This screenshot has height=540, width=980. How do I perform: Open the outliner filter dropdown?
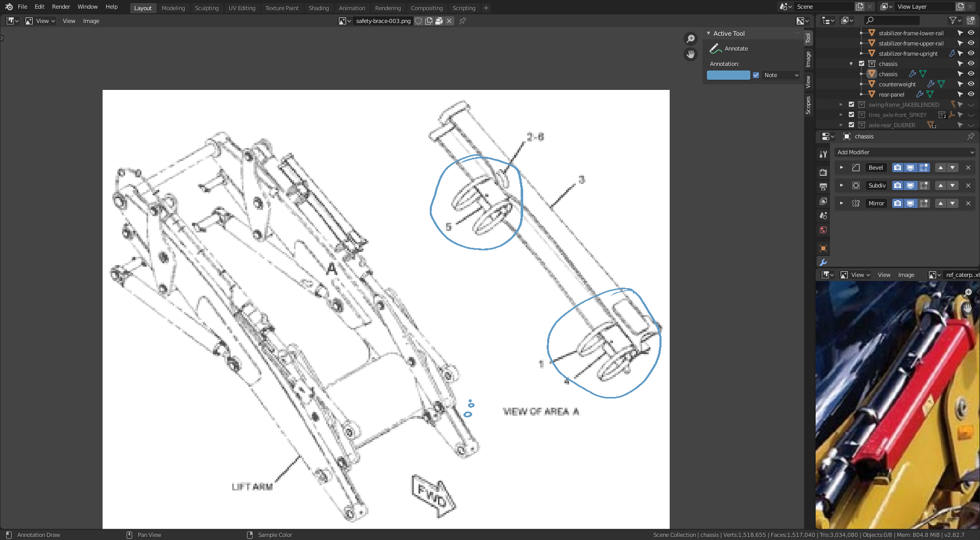click(x=954, y=20)
